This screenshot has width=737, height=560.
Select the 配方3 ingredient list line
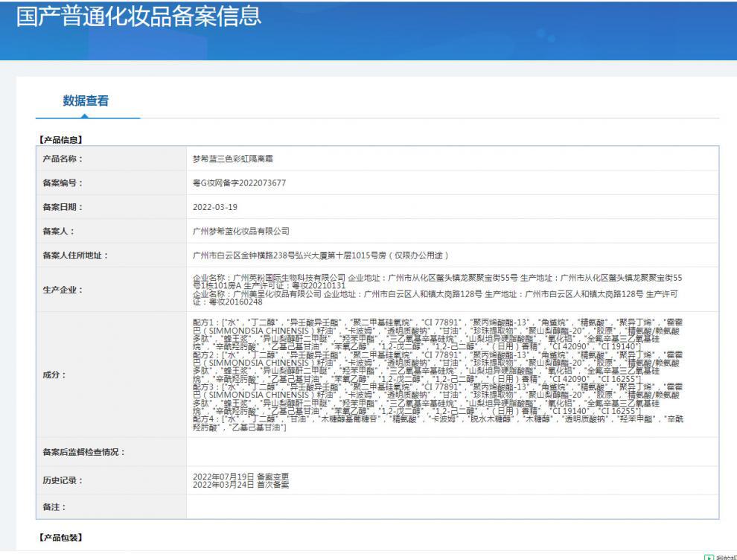(x=438, y=398)
